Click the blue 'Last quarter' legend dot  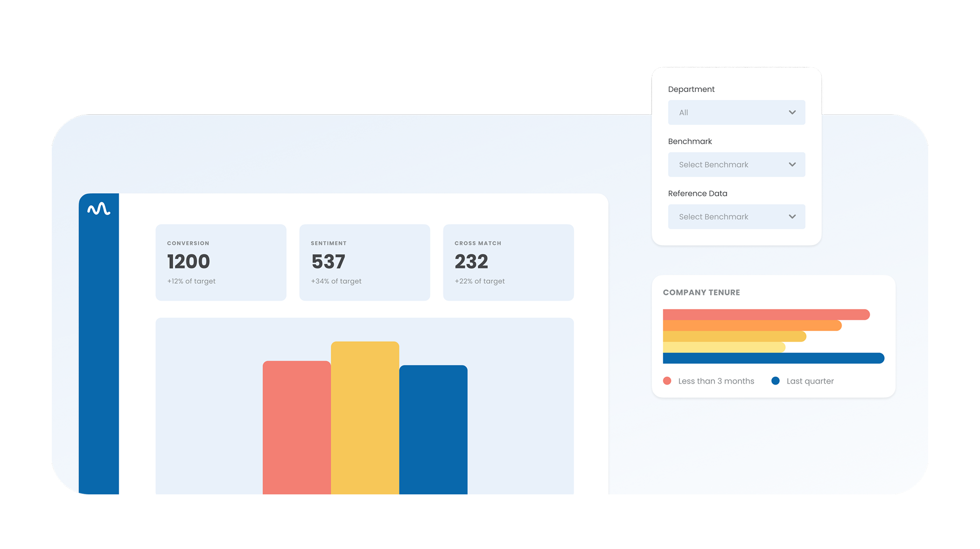(x=775, y=381)
